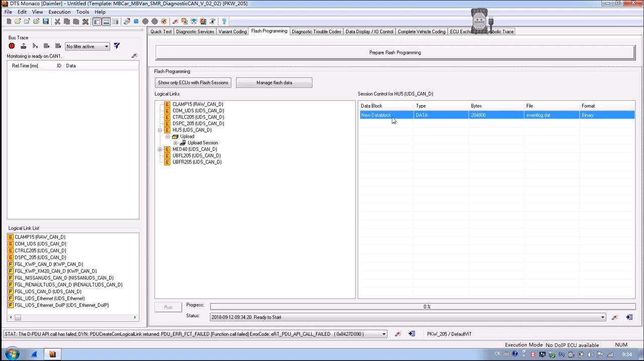The width and height of the screenshot is (644, 361).
Task: Open the Bus Trace play button dropdown arrow
Action: (38, 47)
